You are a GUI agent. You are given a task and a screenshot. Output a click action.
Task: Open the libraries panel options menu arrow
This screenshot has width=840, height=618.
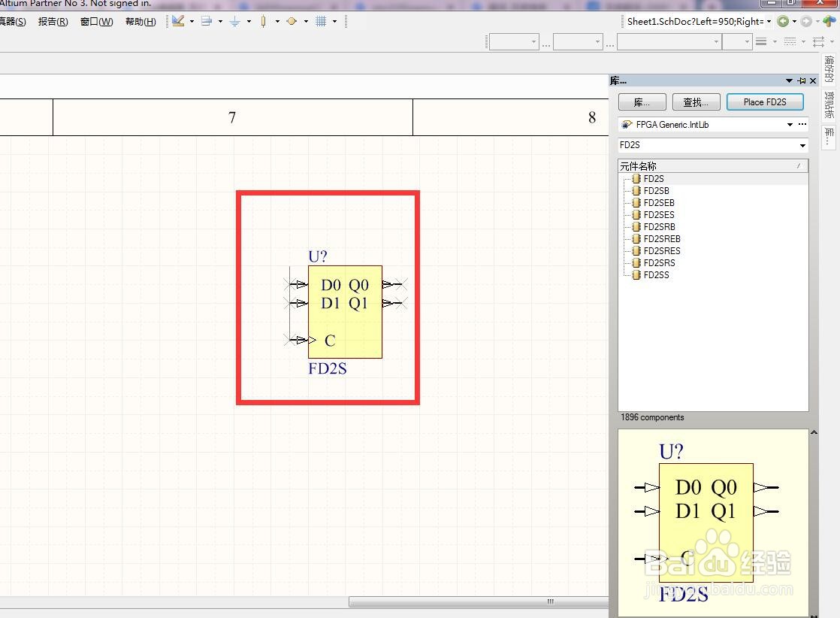point(789,81)
